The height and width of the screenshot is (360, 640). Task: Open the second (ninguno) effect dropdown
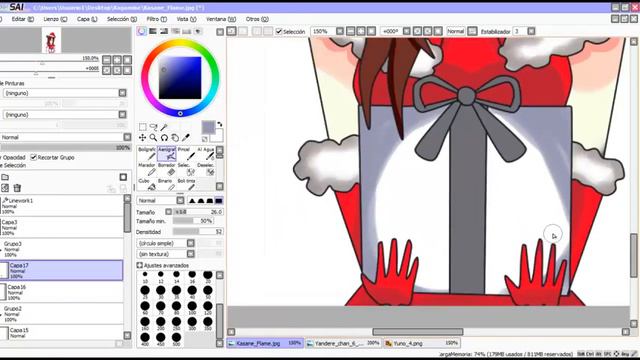pos(122,115)
